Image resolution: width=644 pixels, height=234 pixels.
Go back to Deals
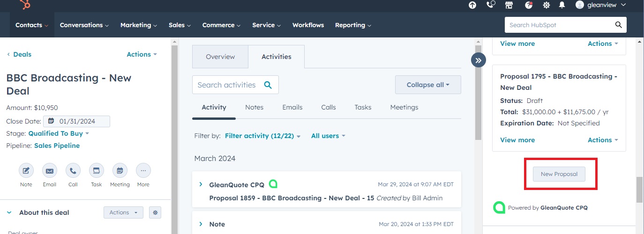tap(19, 54)
